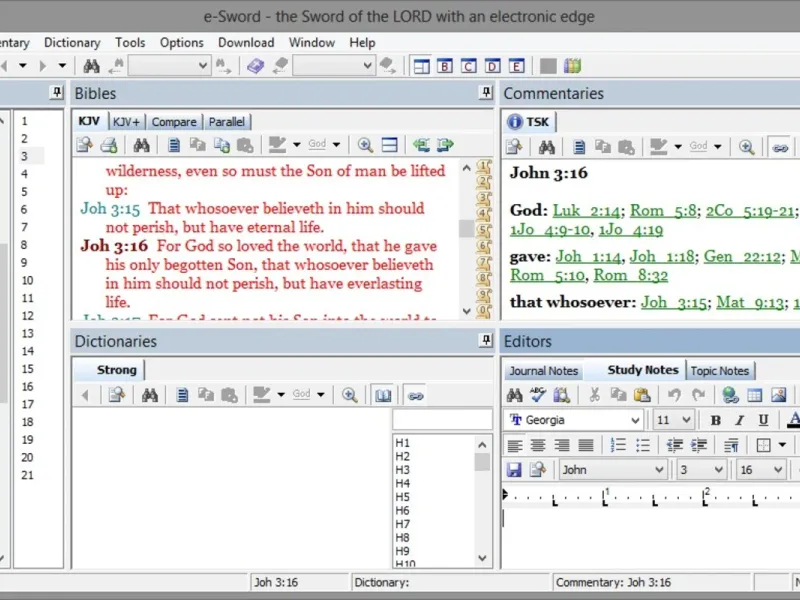
Task: Insert a table into the notes
Action: coord(755,394)
